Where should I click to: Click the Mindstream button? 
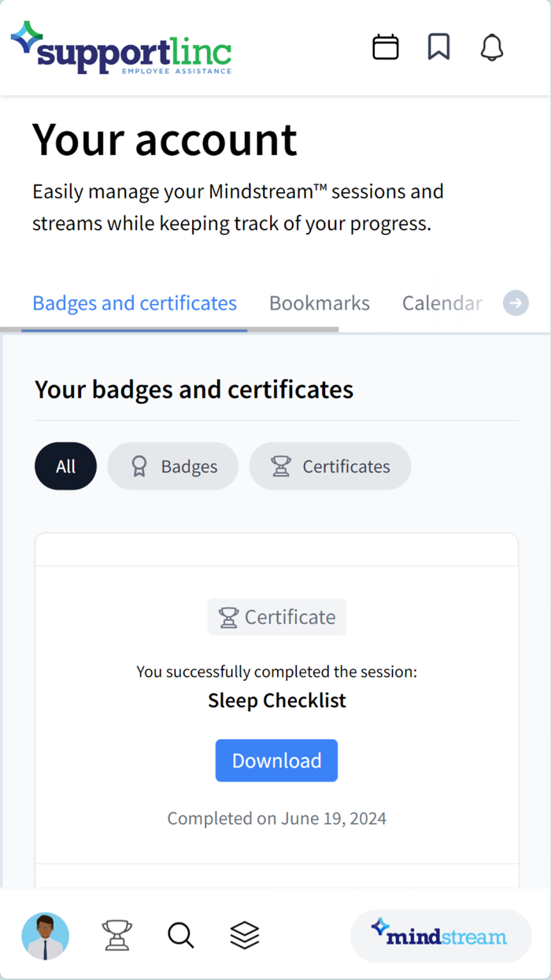[441, 936]
